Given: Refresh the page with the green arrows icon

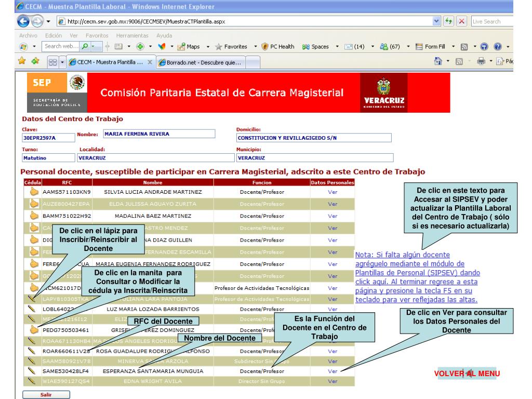Looking at the screenshot, I should tap(448, 21).
